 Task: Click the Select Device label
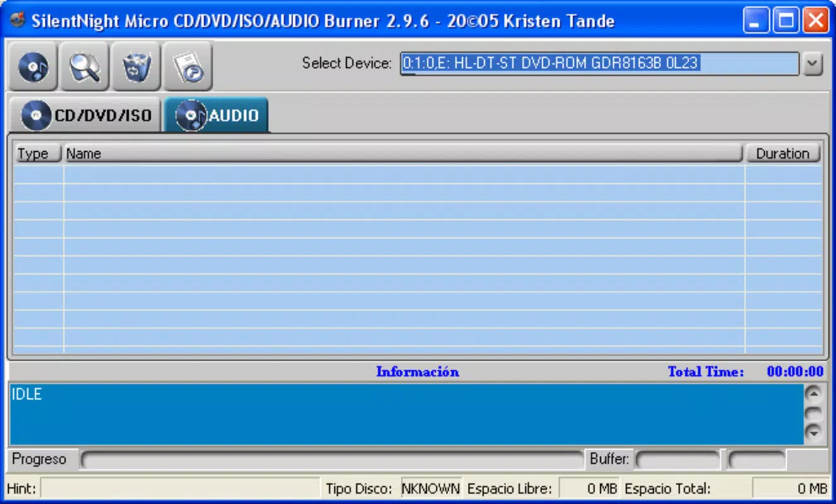click(347, 63)
